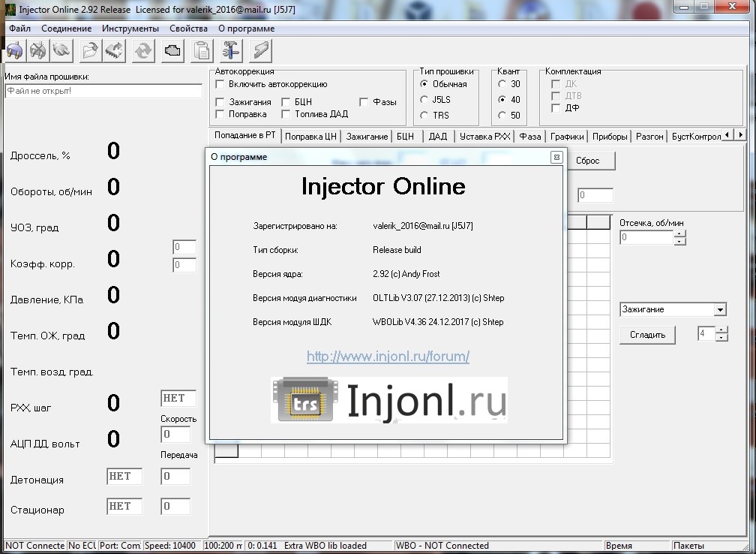Decrease the Отсечка об/мин spinner
The image size is (756, 554).
pyautogui.click(x=679, y=241)
